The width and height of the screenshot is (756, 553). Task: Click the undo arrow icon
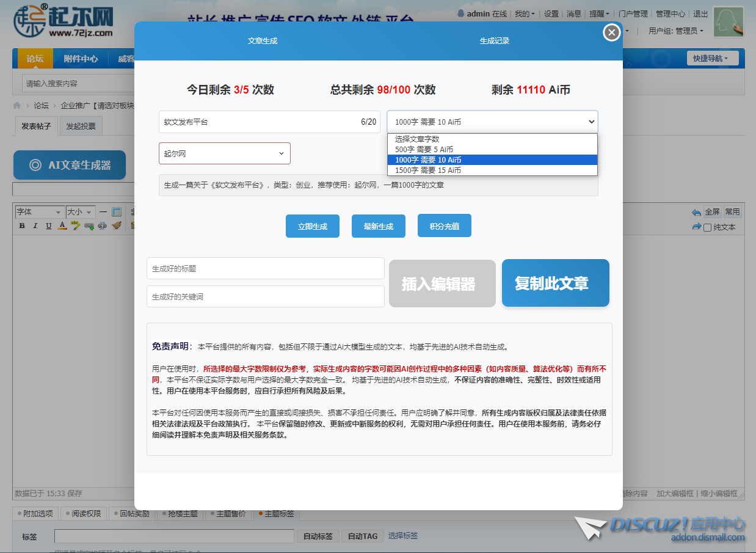click(696, 212)
